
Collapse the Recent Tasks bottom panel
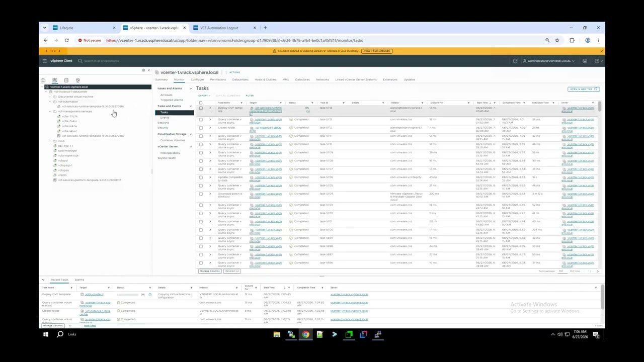[43, 280]
